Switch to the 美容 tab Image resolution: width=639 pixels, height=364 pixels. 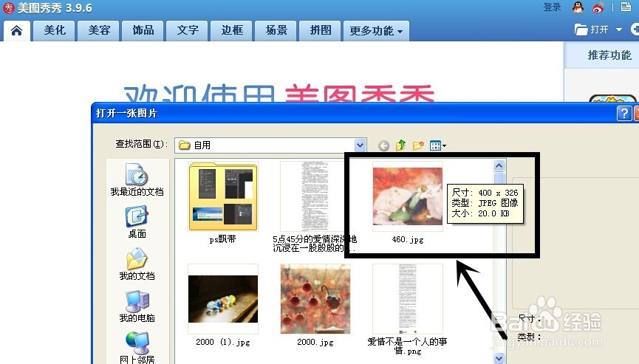[x=99, y=30]
